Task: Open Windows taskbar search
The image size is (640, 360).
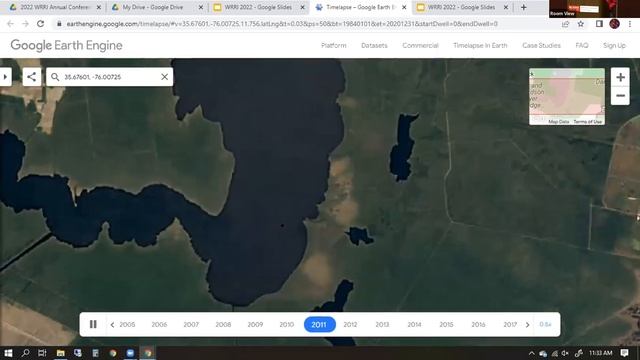Action: pos(25,353)
